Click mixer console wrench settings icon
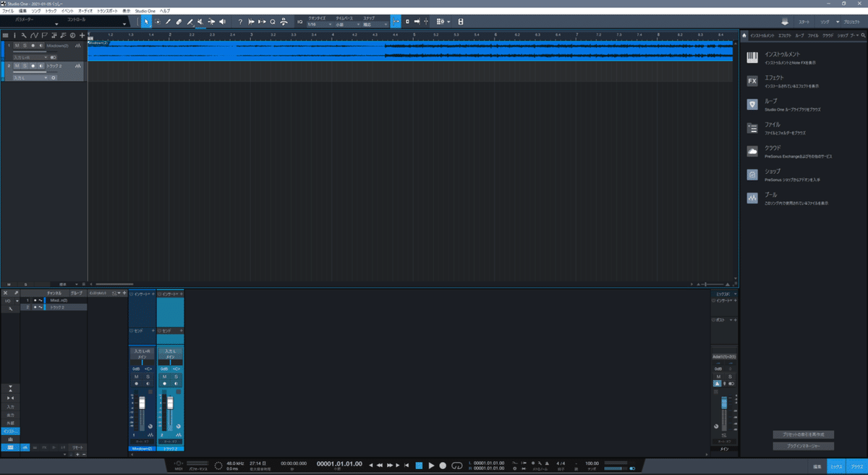This screenshot has height=475, width=868. 11,309
